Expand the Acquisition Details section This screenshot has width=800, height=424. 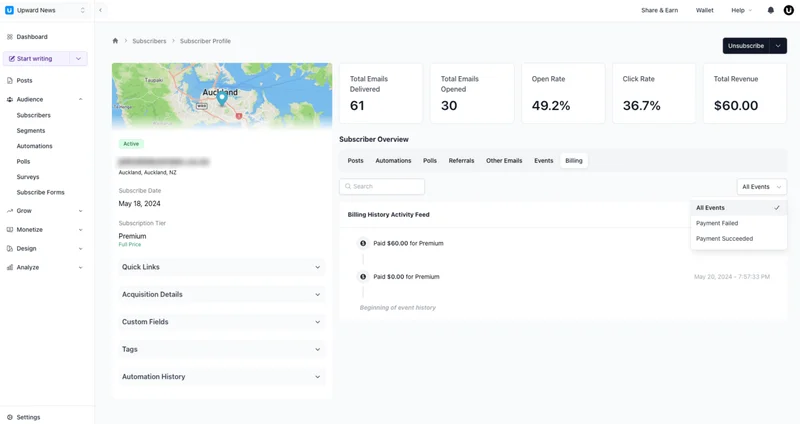pyautogui.click(x=221, y=295)
